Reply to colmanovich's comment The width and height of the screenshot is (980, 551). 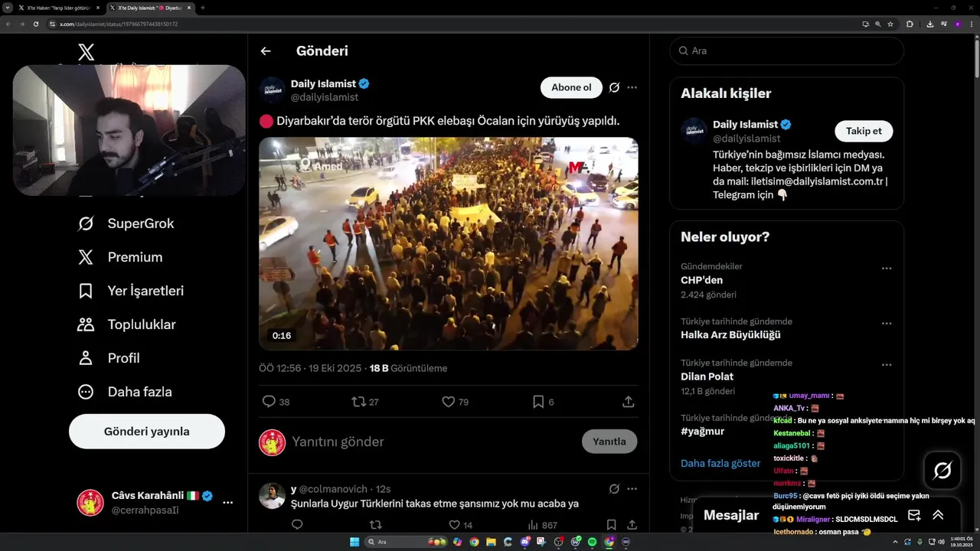[297, 525]
